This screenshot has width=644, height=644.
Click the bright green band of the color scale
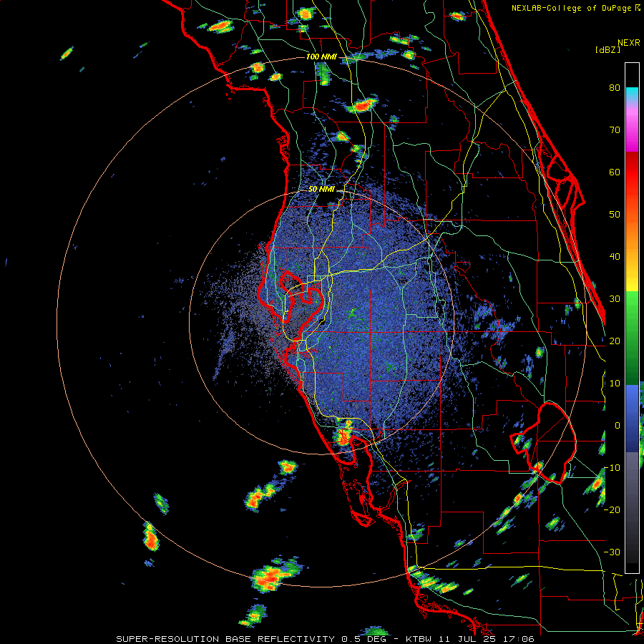(632, 312)
